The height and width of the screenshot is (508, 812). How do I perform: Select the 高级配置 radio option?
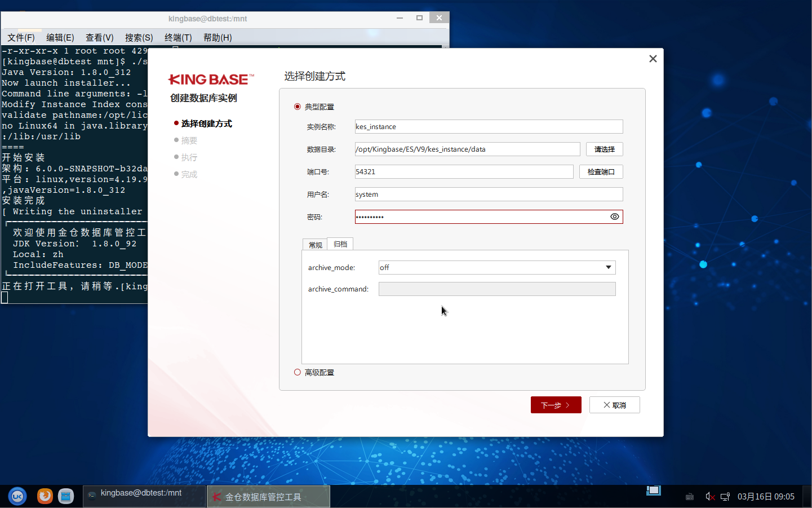click(298, 372)
